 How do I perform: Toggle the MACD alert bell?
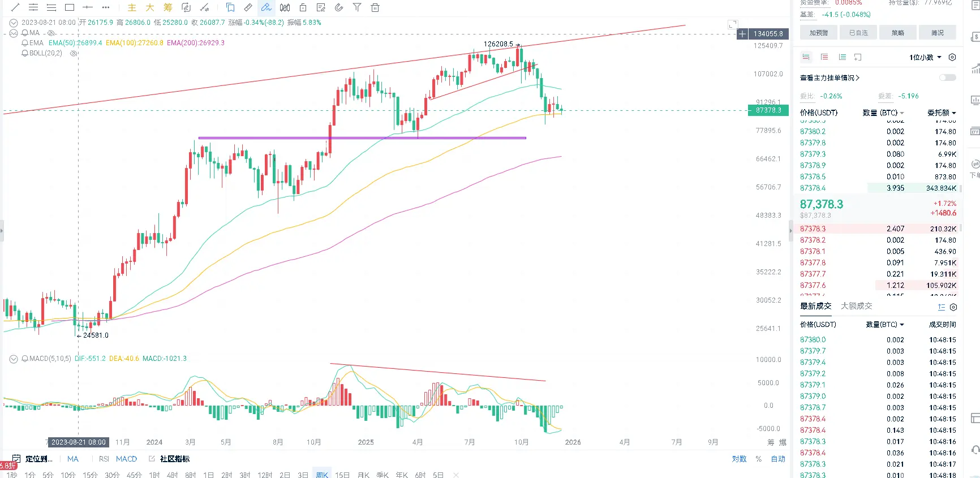[25, 359]
